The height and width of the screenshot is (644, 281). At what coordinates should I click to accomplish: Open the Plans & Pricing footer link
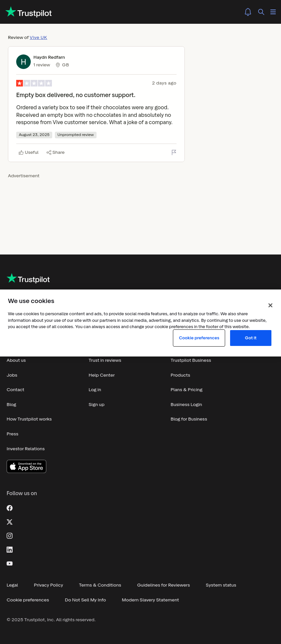pyautogui.click(x=186, y=390)
